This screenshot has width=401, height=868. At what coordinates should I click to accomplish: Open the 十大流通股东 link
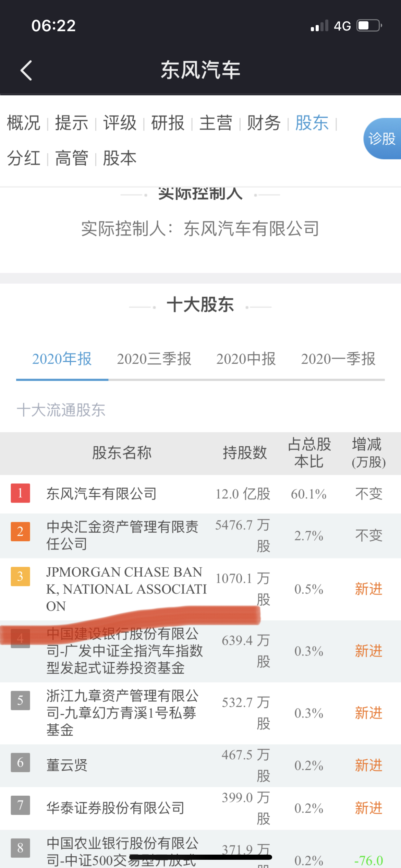click(61, 410)
